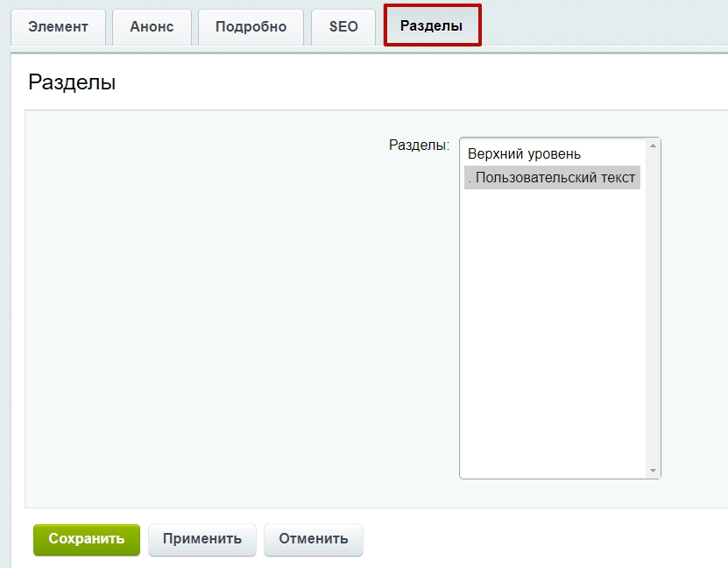Save changes with the green Сохранить button

click(x=87, y=539)
